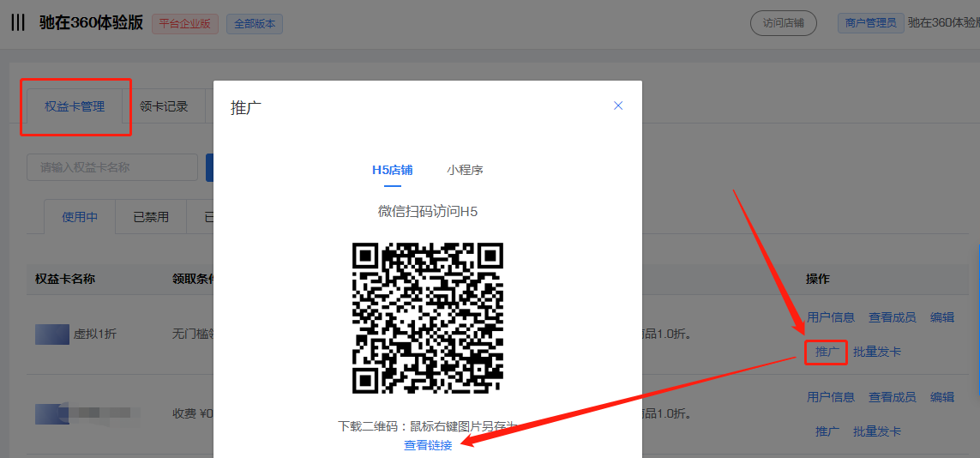Click 批量发卡 in 虚拟1折 row
The width and height of the screenshot is (980, 458).
pos(877,352)
